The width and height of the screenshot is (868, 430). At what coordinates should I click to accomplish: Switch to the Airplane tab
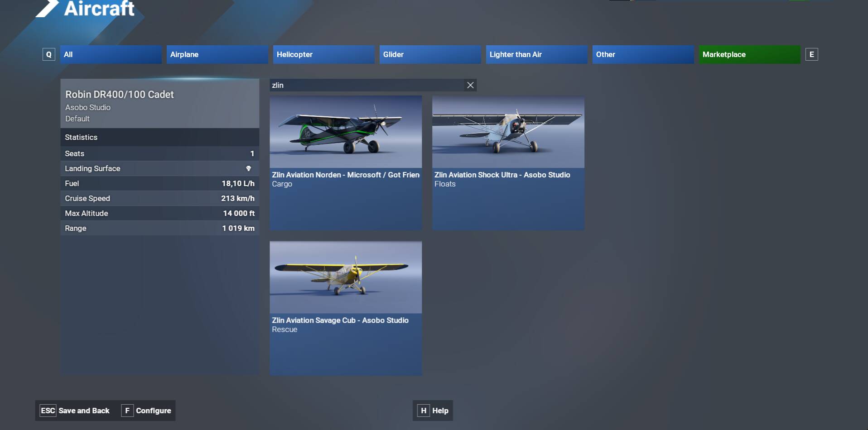217,54
